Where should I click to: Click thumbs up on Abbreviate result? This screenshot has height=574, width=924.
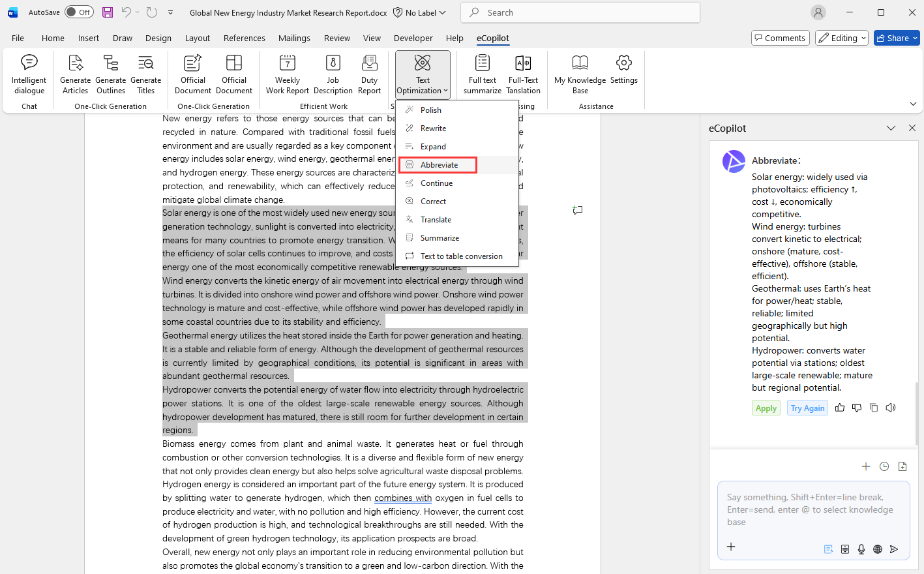840,408
